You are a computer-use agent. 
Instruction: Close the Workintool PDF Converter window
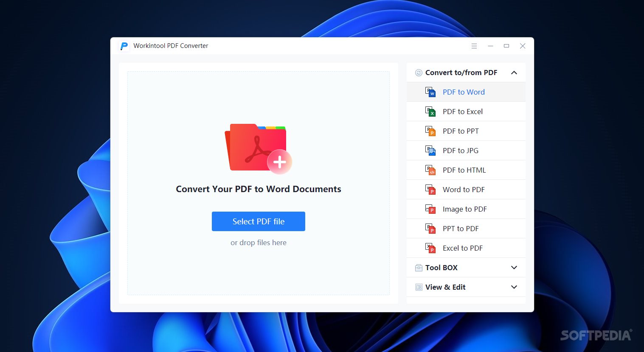[x=523, y=46]
